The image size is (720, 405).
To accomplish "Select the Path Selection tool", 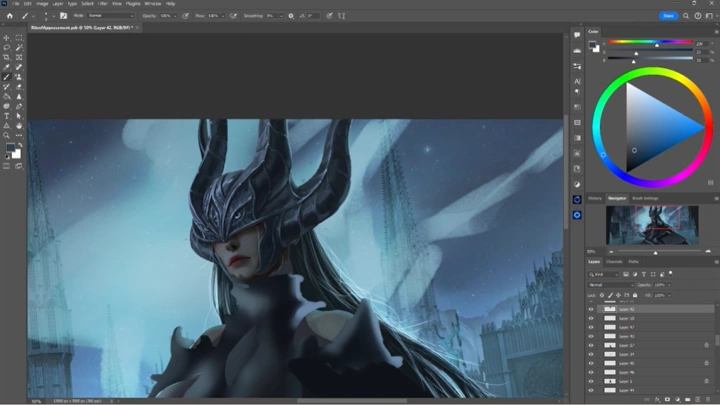I will click(x=19, y=116).
